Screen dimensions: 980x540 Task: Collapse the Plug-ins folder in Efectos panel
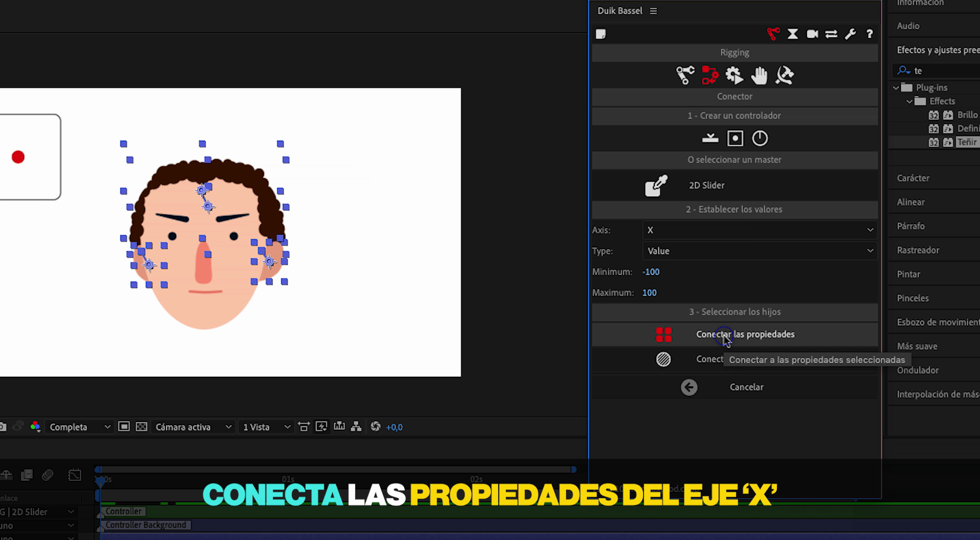pyautogui.click(x=896, y=87)
